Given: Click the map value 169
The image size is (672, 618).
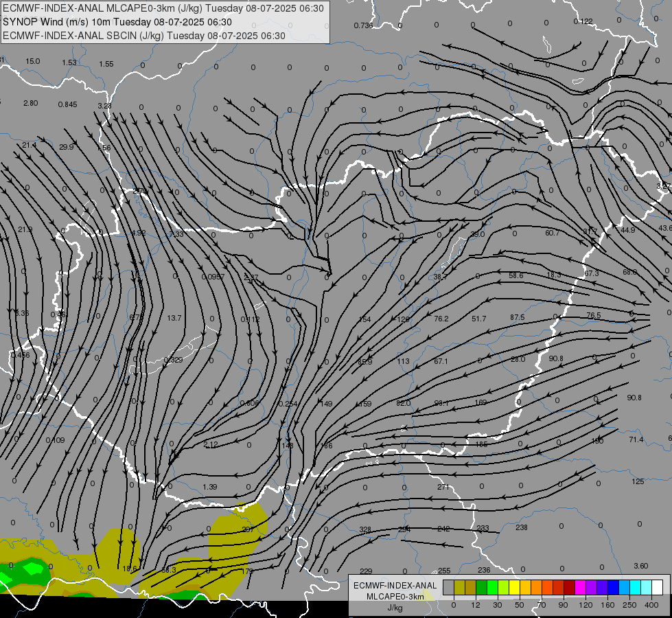Looking at the screenshot, I should click(x=481, y=402).
